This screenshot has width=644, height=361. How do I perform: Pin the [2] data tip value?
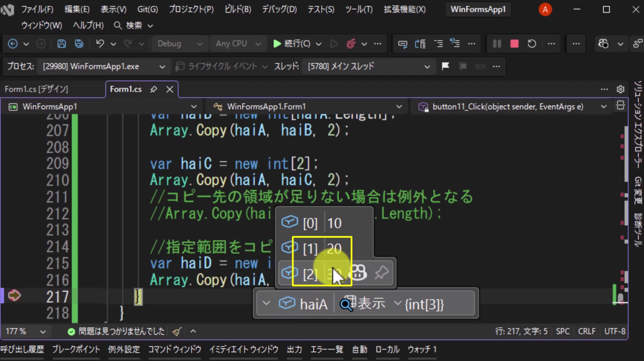(381, 273)
